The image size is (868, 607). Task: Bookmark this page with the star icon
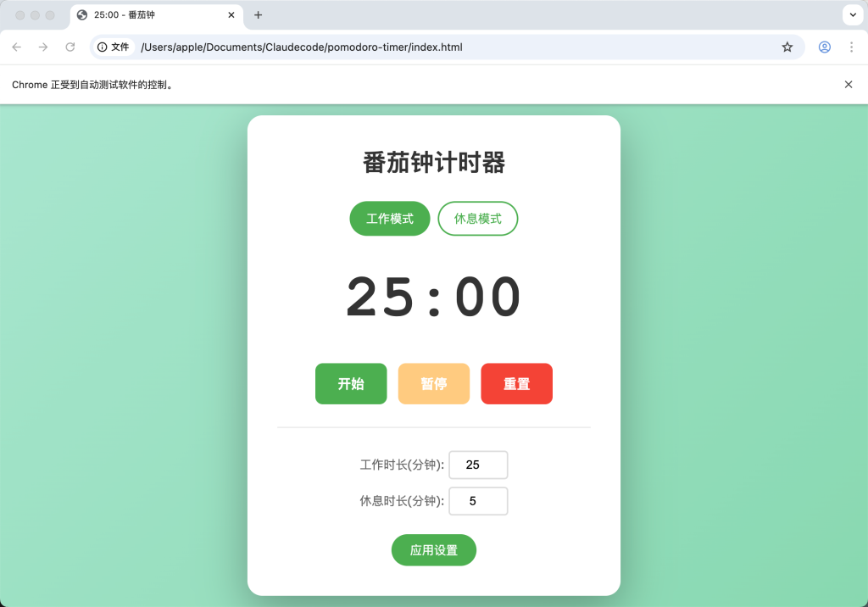787,47
